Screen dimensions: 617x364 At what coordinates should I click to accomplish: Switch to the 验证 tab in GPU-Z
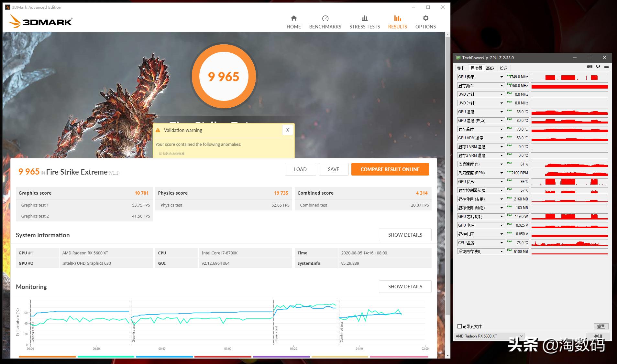click(503, 68)
